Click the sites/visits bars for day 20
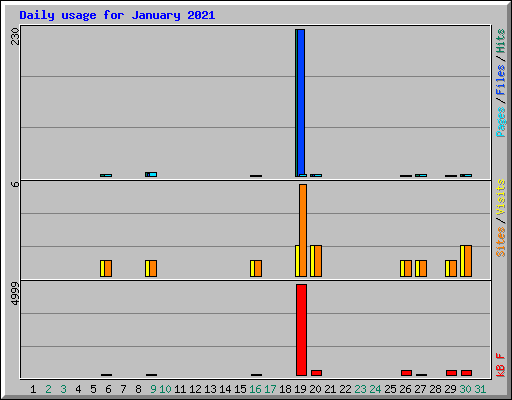 pyautogui.click(x=316, y=261)
